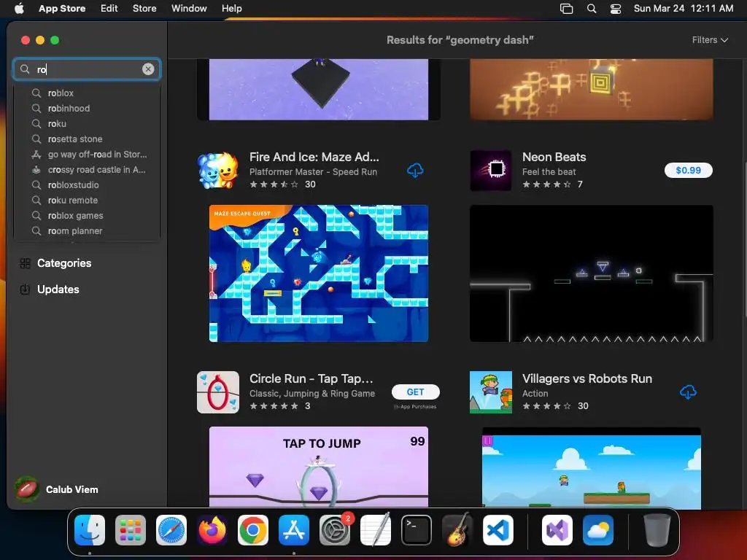Open the Calub Viem account profile

pos(57,489)
